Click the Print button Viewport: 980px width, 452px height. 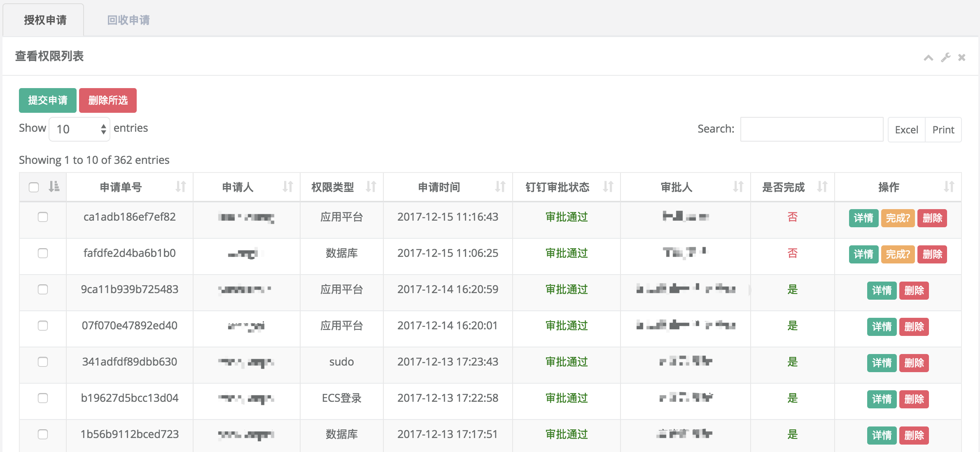coord(943,130)
